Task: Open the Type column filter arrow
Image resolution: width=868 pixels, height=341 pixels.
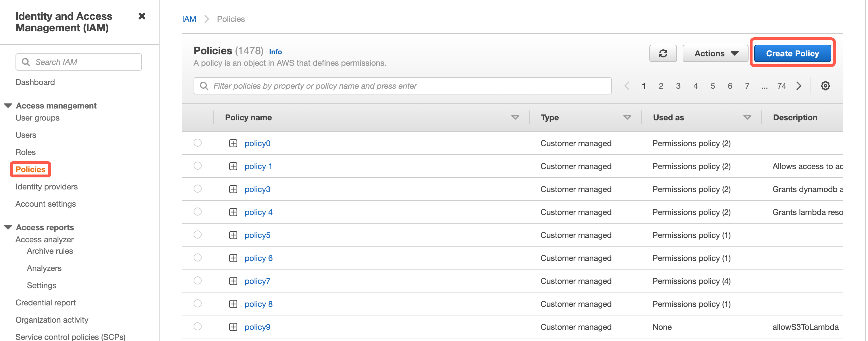Action: tap(627, 117)
